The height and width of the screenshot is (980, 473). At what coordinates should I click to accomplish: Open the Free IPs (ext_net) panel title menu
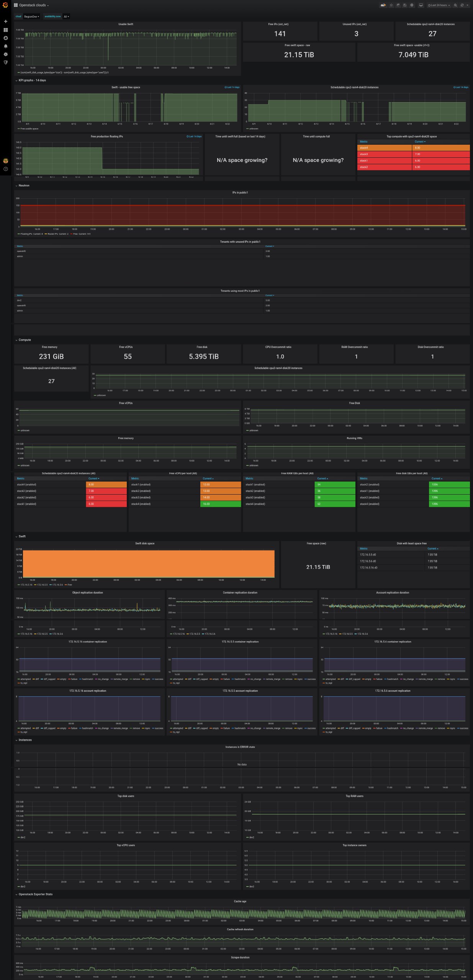(x=278, y=24)
